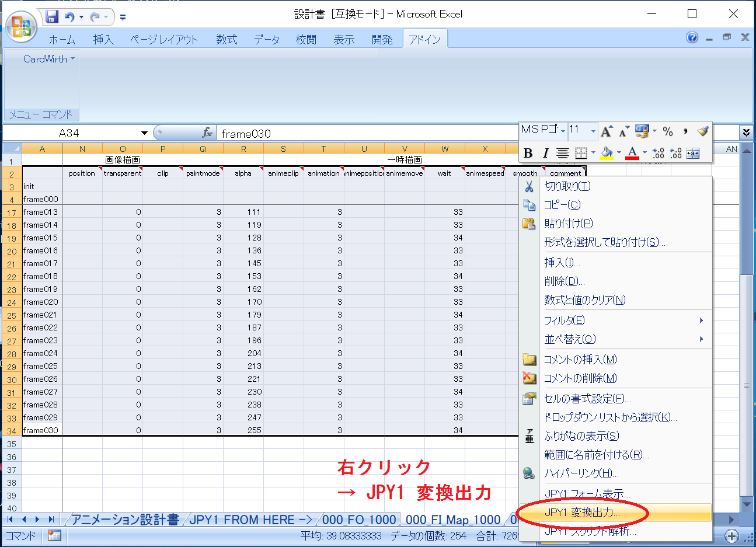
Task: Expand the formula bar
Action: (747, 133)
